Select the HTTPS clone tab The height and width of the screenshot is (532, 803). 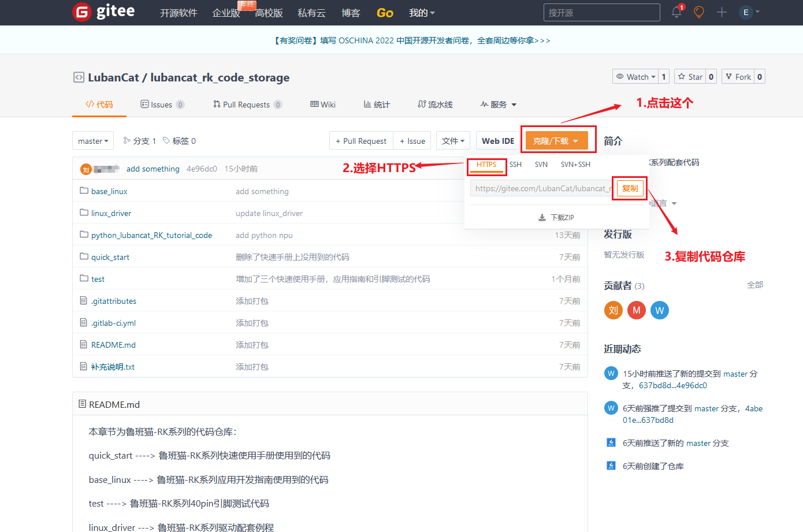[486, 165]
